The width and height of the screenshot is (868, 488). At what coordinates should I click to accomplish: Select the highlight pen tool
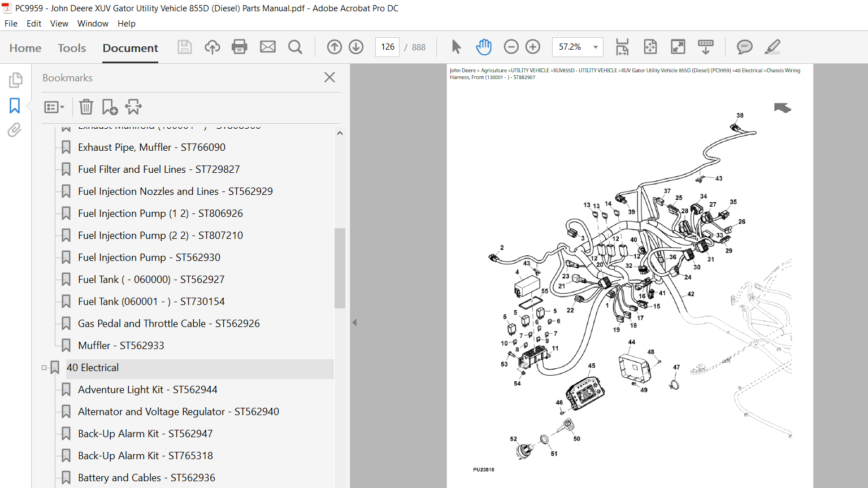tap(772, 47)
